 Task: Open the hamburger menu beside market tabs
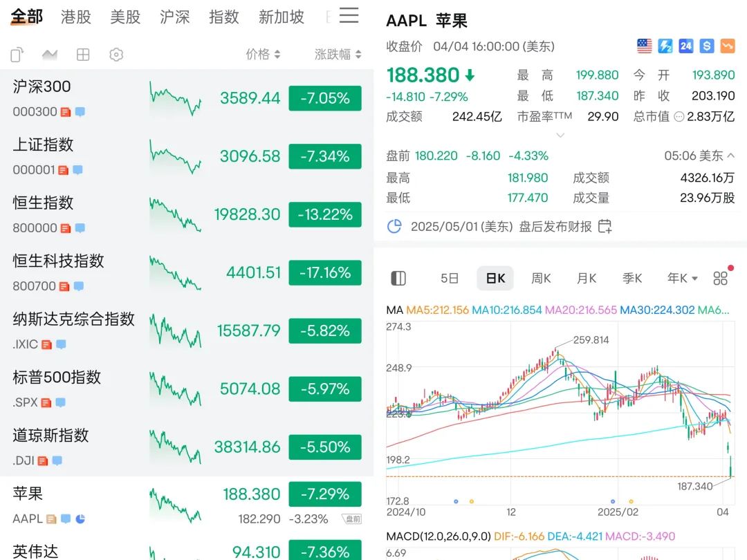coord(349,16)
